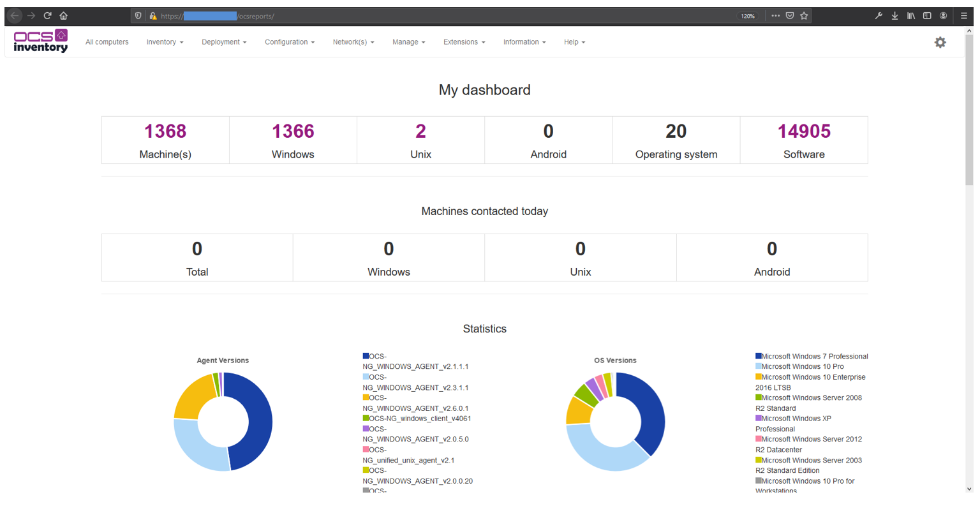Open the developer tools wrench icon
The image size is (980, 513).
[x=879, y=16]
